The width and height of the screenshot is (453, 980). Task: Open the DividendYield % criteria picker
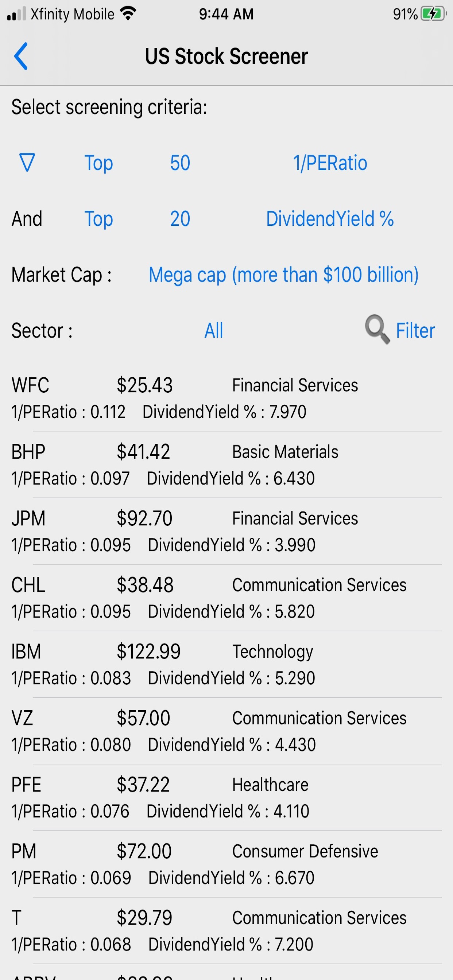coord(330,219)
